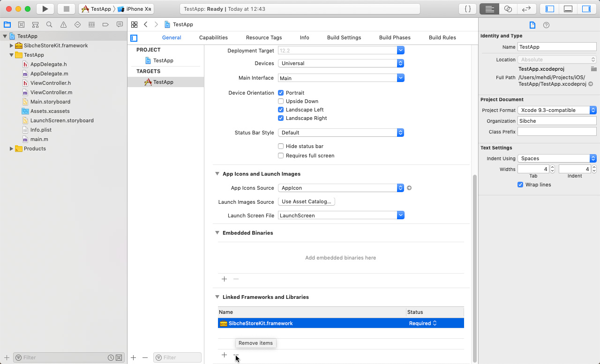Hide the project and targets list
Image resolution: width=600 pixels, height=364 pixels.
click(x=134, y=38)
